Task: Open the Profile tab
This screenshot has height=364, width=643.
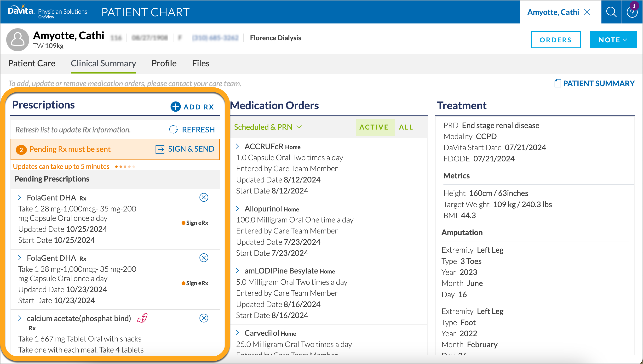Action: click(164, 63)
